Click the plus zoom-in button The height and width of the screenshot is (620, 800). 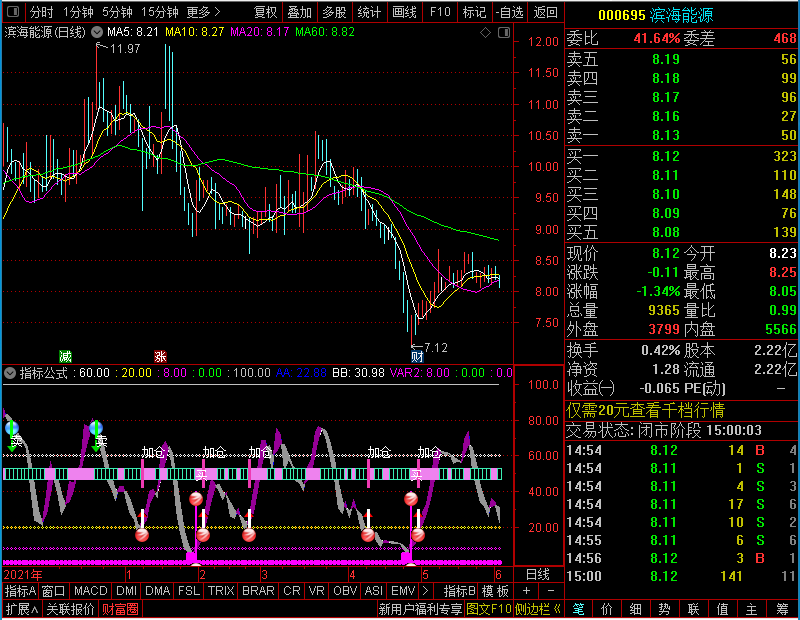point(527,591)
